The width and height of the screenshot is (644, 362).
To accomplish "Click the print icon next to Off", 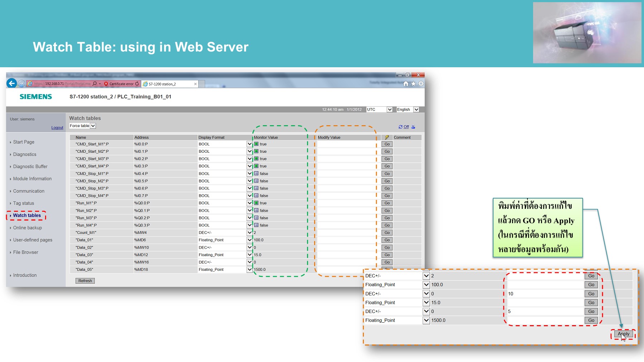I will click(x=413, y=127).
